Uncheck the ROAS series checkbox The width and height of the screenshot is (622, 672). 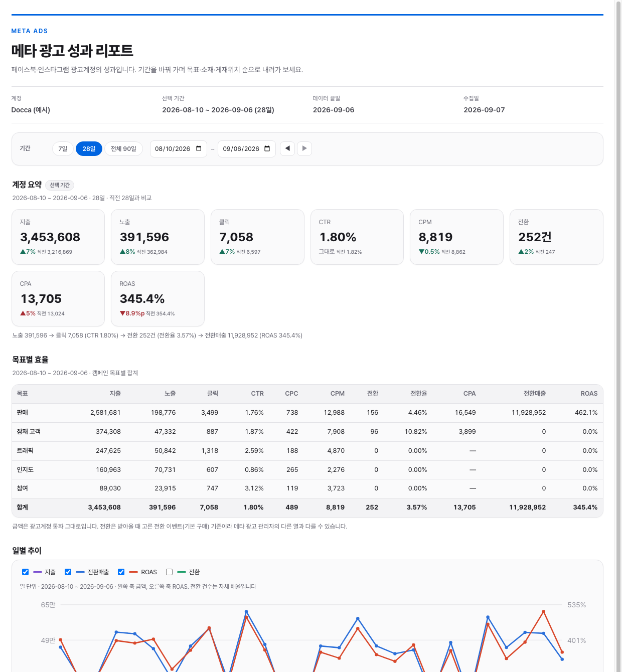121,572
